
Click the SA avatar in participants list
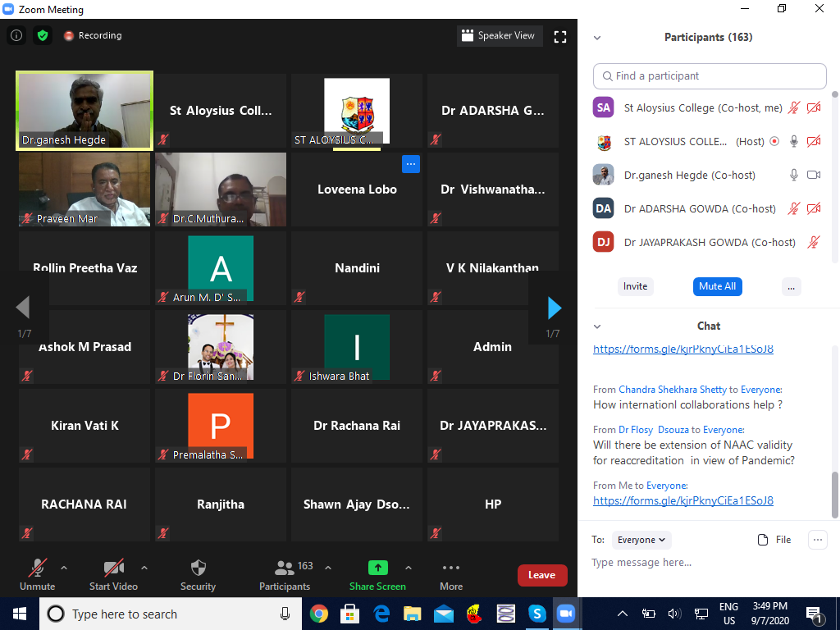pyautogui.click(x=603, y=107)
